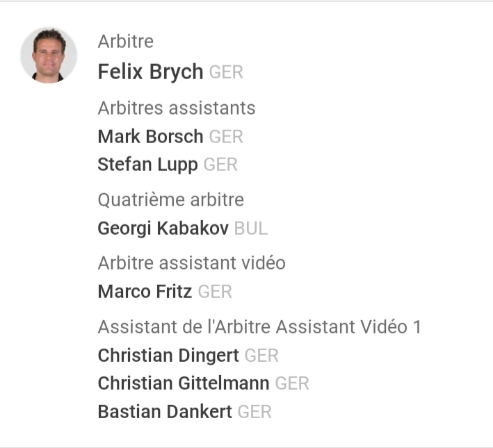Click the "Quatrième arbitre" label

coord(171,200)
